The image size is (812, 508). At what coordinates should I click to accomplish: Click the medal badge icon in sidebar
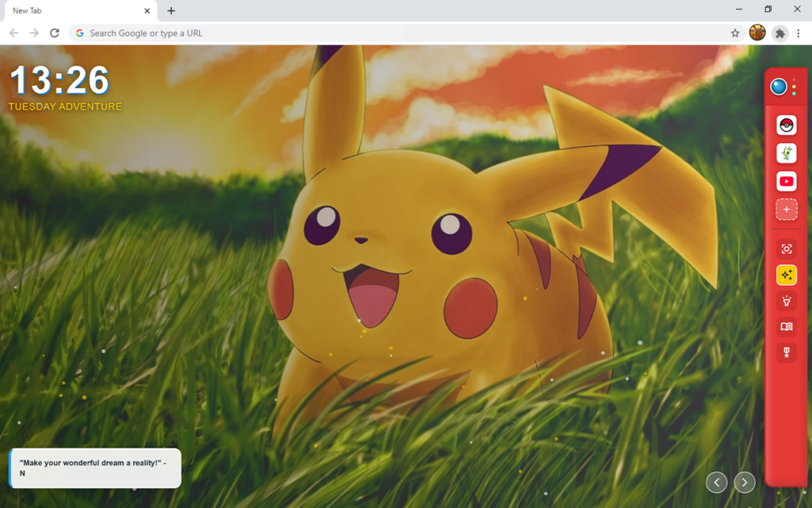point(786,353)
